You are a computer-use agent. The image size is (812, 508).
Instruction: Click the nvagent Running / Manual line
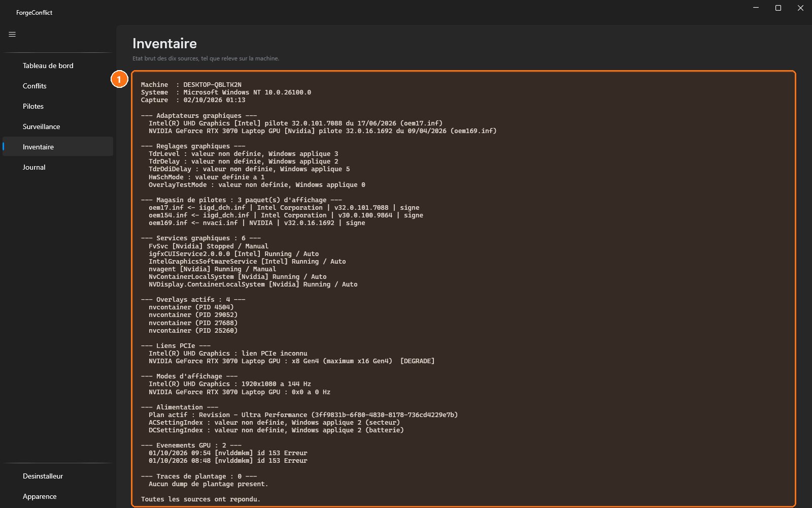click(212, 269)
